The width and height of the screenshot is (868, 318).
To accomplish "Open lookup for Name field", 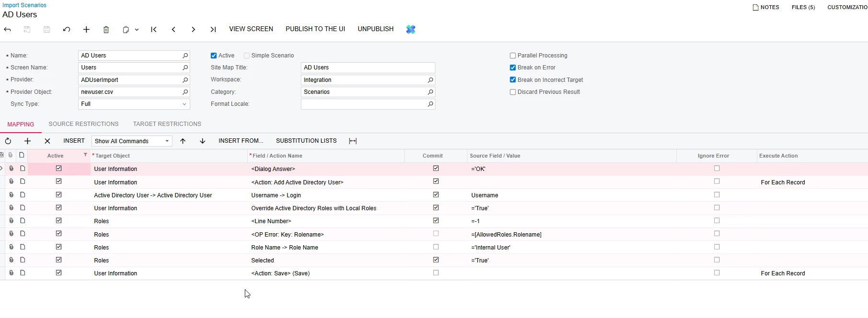I will (185, 56).
